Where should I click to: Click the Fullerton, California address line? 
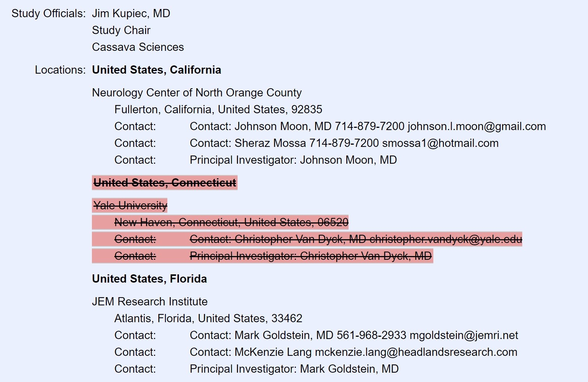(218, 110)
